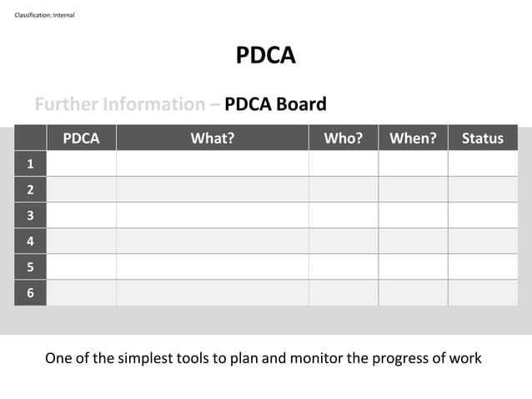Click the Classification: Internal label

coord(45,15)
